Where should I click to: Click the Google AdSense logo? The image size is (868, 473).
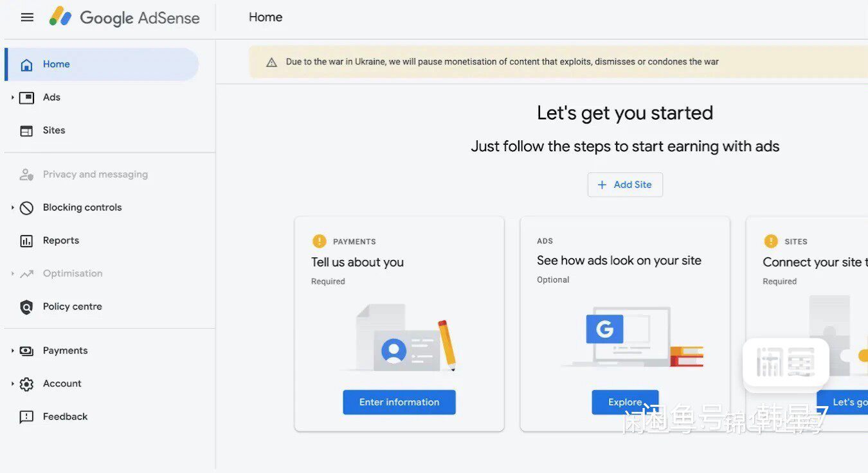click(125, 17)
